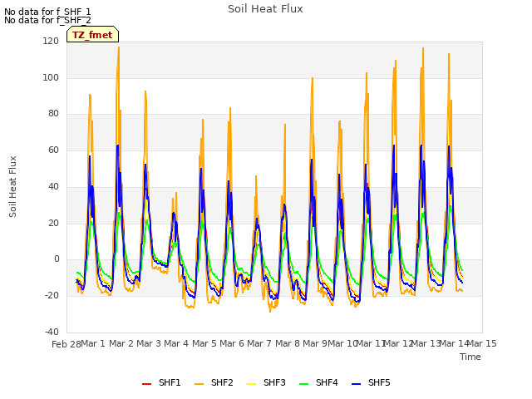
Task: Select the Soil Heat Flux chart title
Action: coord(265,9)
